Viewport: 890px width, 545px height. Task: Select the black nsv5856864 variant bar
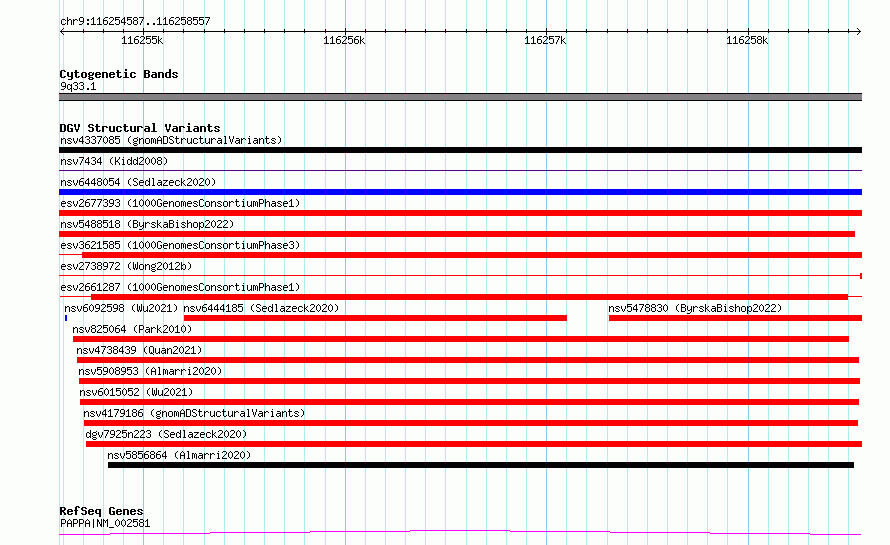point(481,465)
